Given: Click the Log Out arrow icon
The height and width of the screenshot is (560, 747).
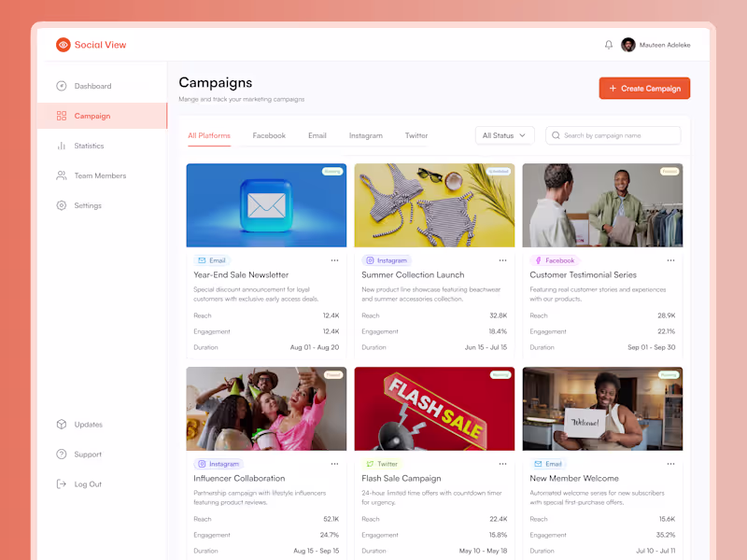Looking at the screenshot, I should coord(62,484).
